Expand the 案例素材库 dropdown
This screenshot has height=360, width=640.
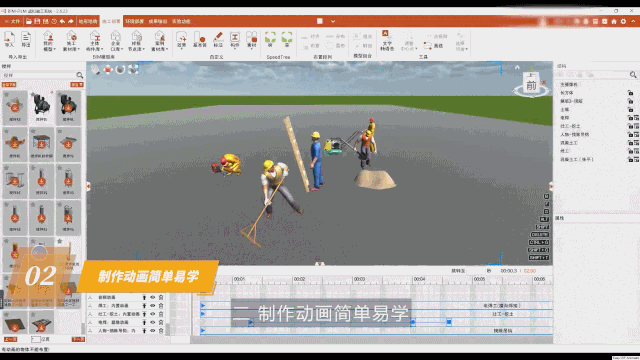click(x=159, y=41)
